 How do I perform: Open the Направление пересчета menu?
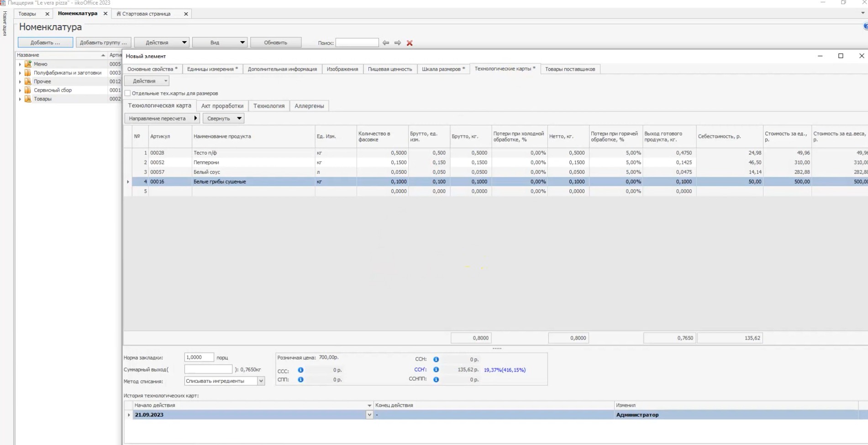(x=162, y=118)
